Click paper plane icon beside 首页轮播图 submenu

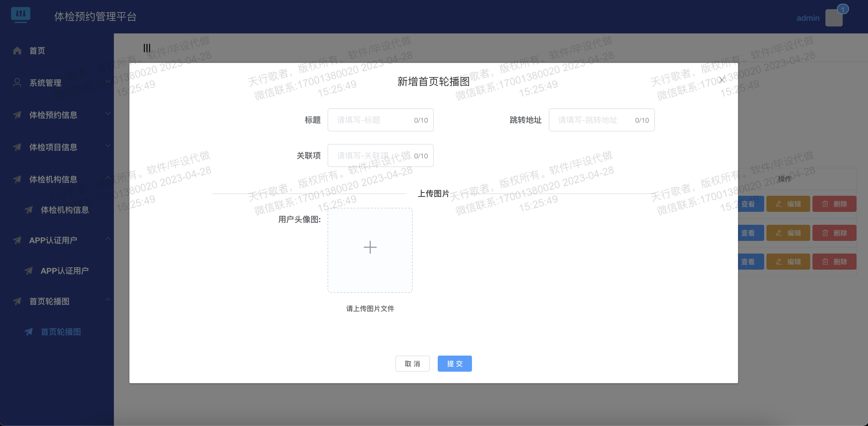pos(29,332)
